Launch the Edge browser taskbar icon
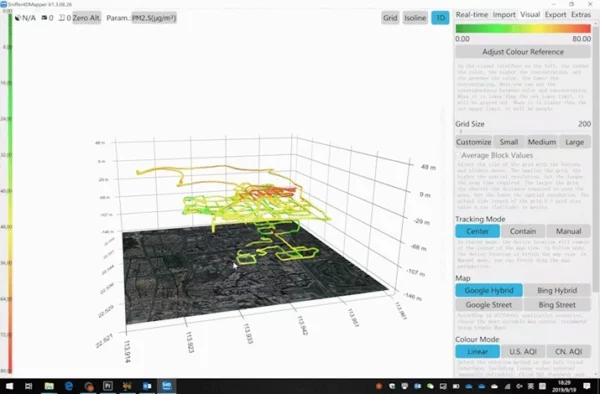This screenshot has height=394, width=600. (69, 386)
